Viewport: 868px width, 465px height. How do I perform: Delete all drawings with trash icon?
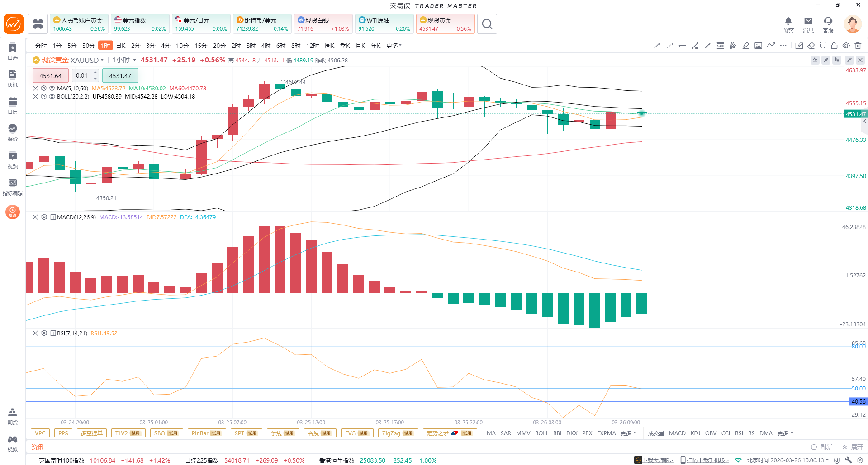[858, 46]
